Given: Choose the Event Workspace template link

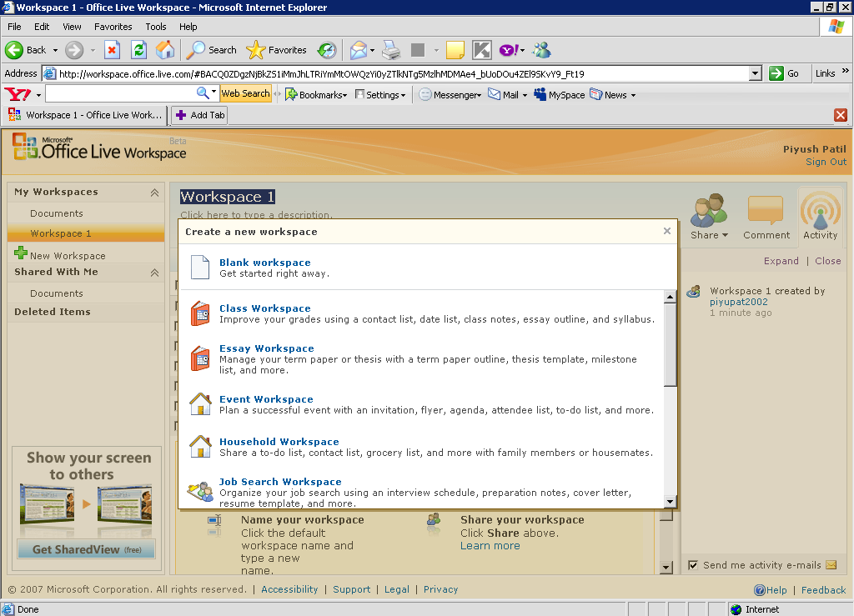Looking at the screenshot, I should [266, 399].
